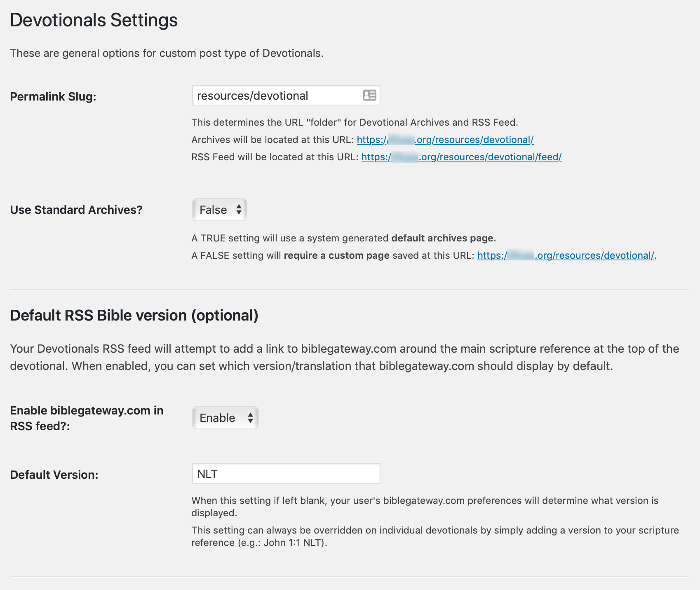The height and width of the screenshot is (590, 700).
Task: Click the contact card autofill icon in Permalink Slug
Action: [x=369, y=96]
